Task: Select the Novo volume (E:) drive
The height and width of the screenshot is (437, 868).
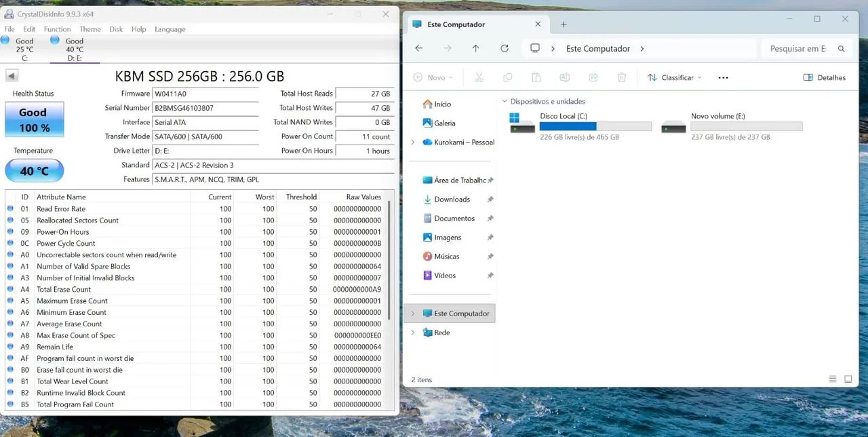Action: [x=732, y=126]
